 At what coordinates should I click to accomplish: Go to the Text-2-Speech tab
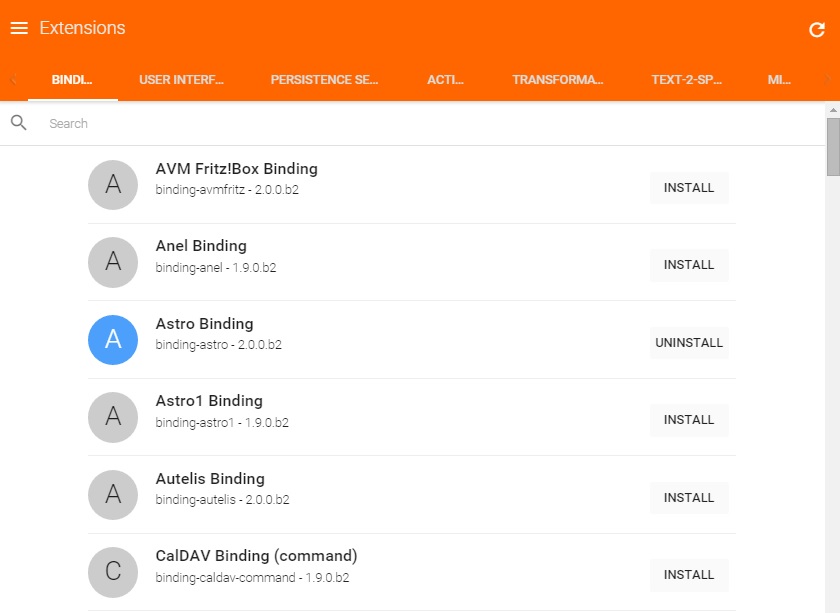(686, 80)
